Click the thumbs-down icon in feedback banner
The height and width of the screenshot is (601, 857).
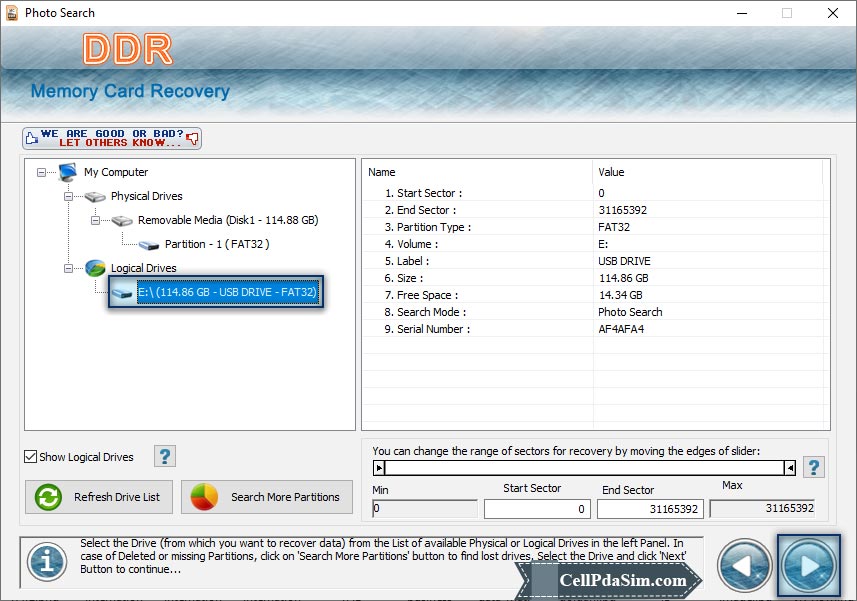pos(192,138)
